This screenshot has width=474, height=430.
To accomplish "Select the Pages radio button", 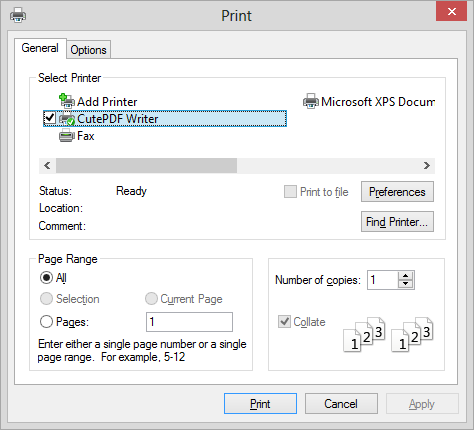I will (x=46, y=322).
